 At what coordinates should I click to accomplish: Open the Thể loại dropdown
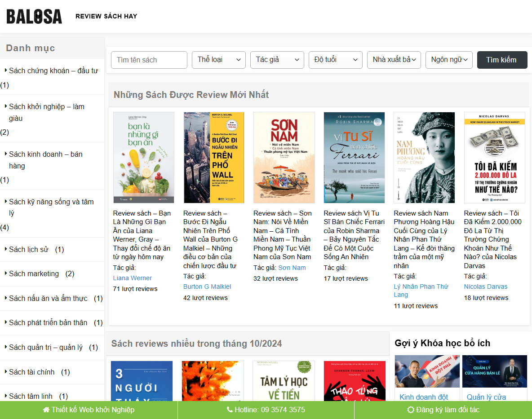tap(219, 59)
